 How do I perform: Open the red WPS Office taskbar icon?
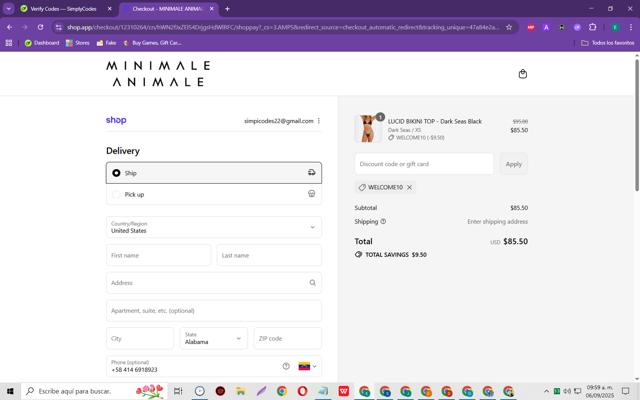coord(344,391)
